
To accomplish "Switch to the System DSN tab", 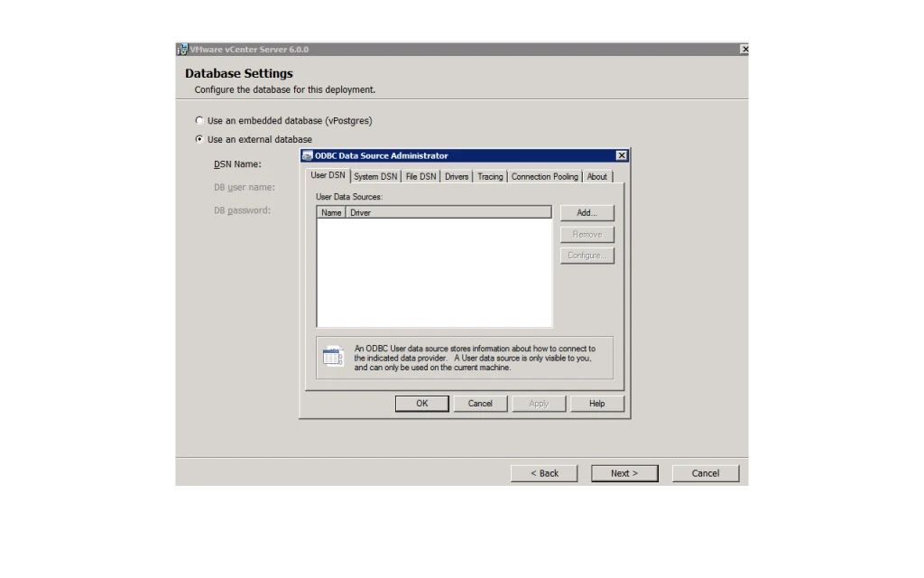I will point(375,176).
